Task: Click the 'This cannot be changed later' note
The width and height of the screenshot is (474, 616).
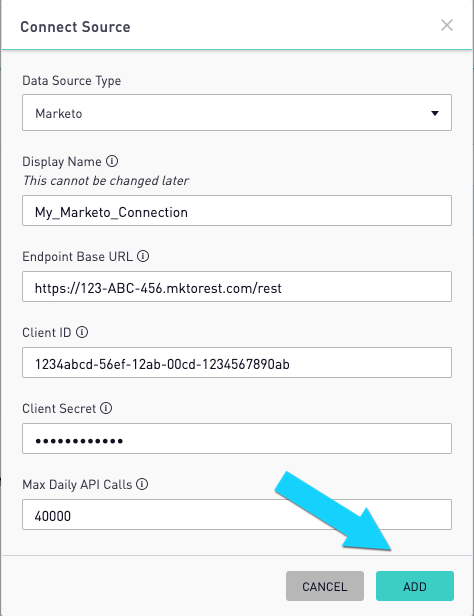Action: click(x=106, y=181)
